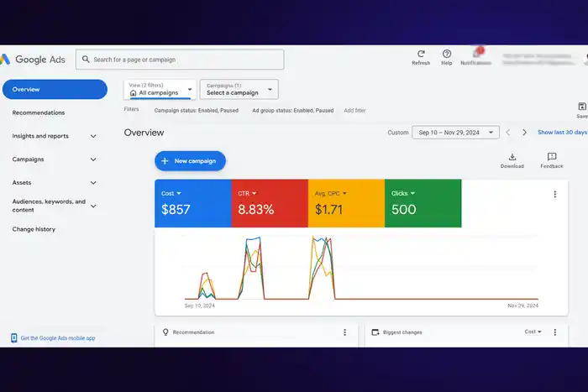Click the Filters label
588x392 pixels.
(131, 109)
